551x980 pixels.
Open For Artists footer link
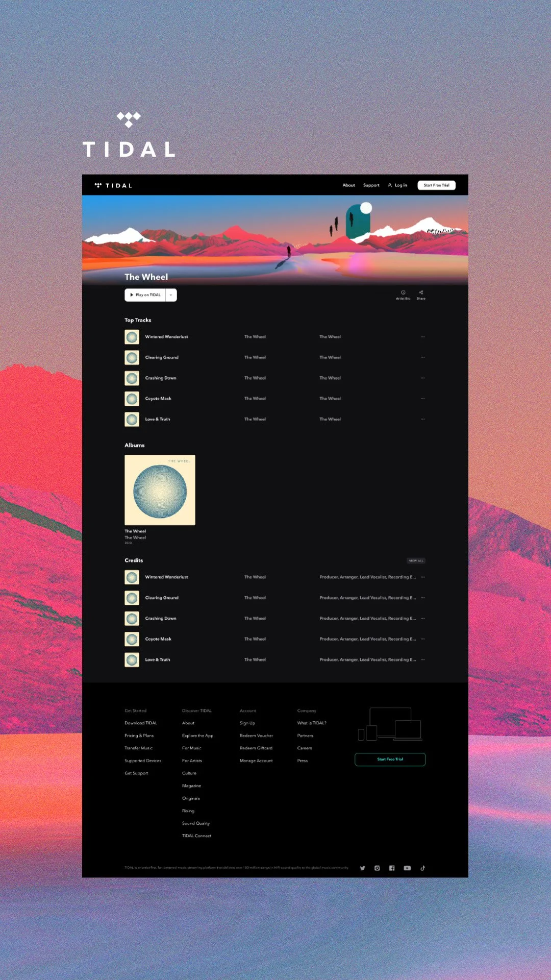pyautogui.click(x=192, y=761)
